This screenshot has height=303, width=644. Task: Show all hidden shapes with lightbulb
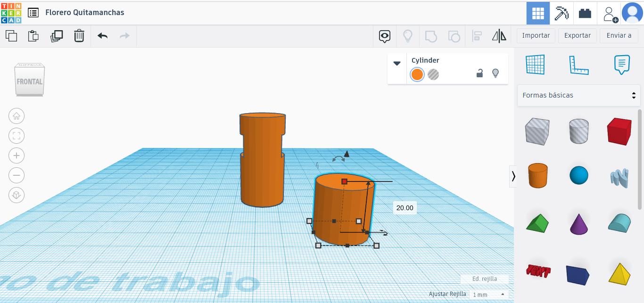[408, 36]
